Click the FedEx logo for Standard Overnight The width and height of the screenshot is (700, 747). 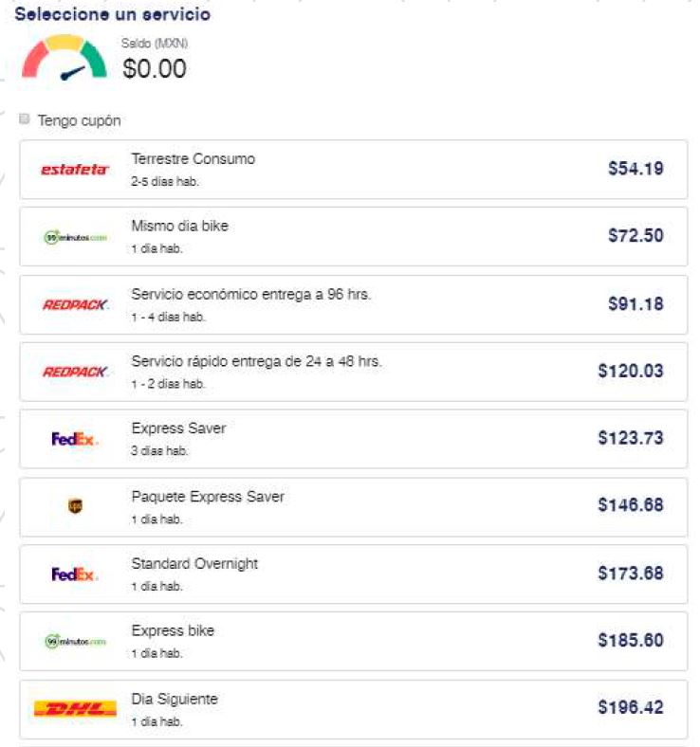coord(75,574)
